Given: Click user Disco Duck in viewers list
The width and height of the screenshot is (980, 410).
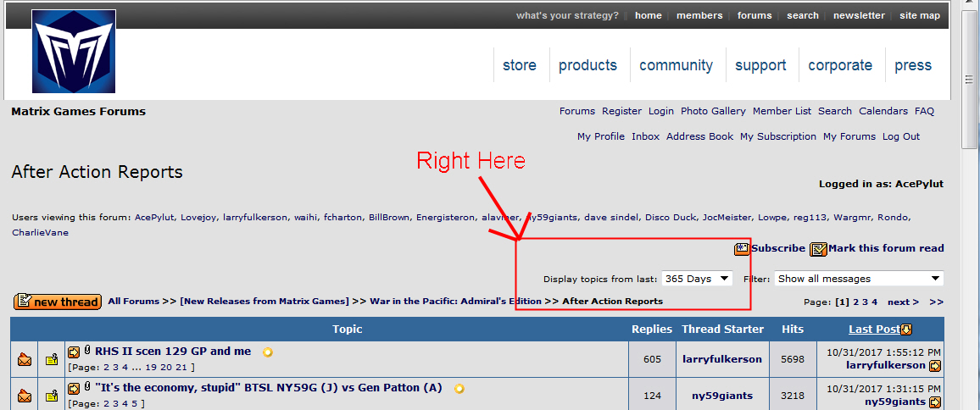Looking at the screenshot, I should tap(670, 218).
